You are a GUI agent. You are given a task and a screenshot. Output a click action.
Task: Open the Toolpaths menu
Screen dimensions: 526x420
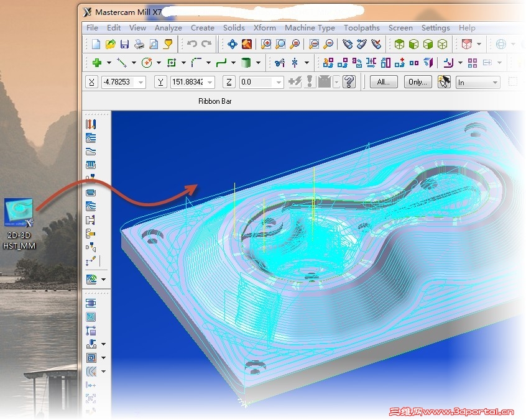pyautogui.click(x=362, y=28)
